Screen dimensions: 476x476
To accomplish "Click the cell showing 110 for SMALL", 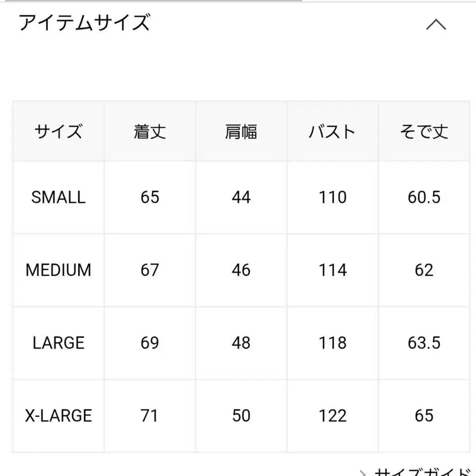I will tap(332, 197).
